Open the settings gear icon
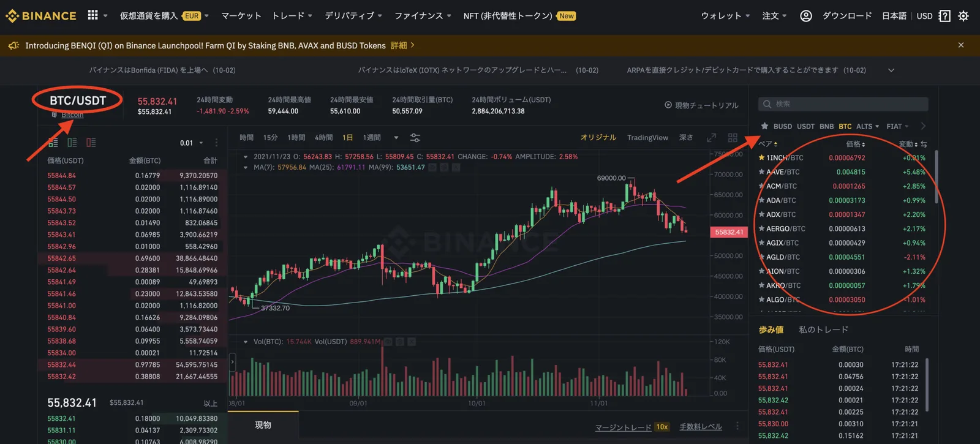The height and width of the screenshot is (444, 980). [x=963, y=16]
